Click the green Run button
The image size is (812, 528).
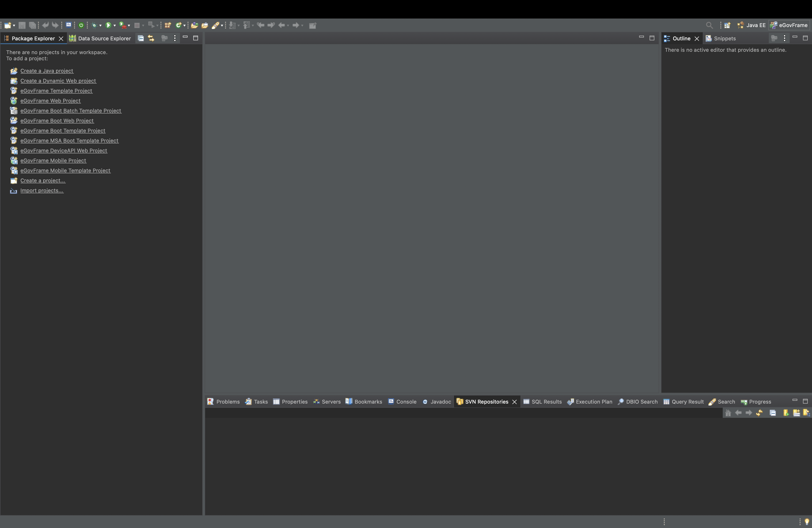pyautogui.click(x=108, y=25)
